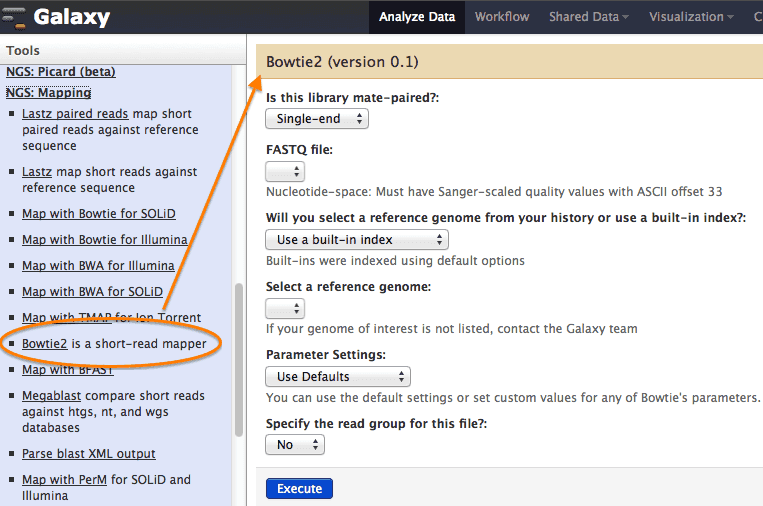
Task: Click the Execute button
Action: point(299,488)
